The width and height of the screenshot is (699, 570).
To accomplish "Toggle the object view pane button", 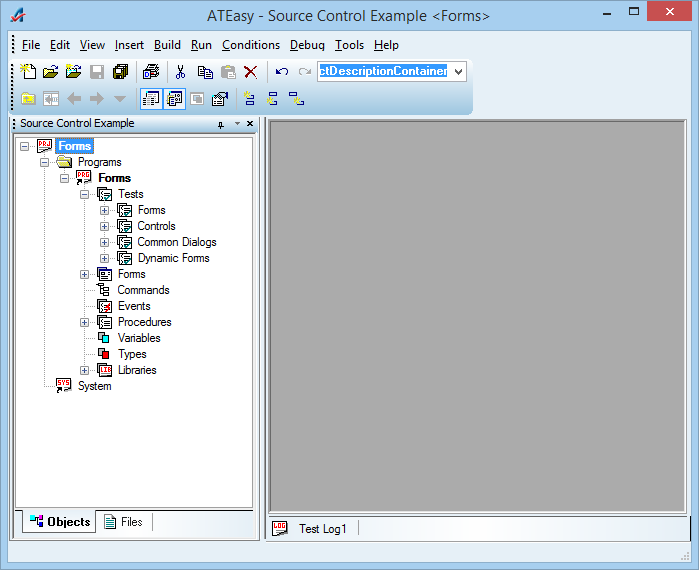I will 174,98.
